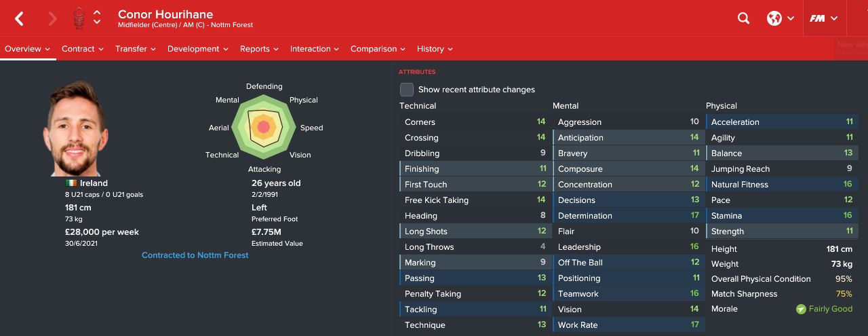
Task: Open the Reports tab
Action: coord(260,49)
